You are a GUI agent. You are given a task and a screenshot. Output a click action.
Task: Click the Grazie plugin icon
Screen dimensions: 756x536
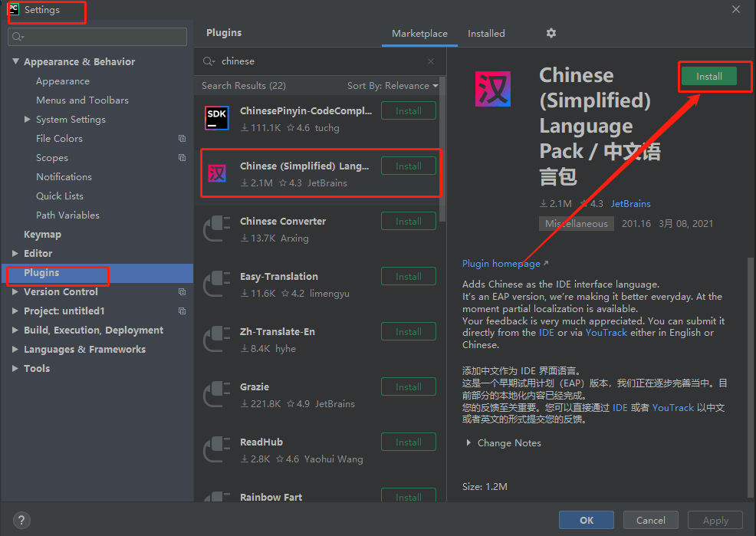pos(216,394)
